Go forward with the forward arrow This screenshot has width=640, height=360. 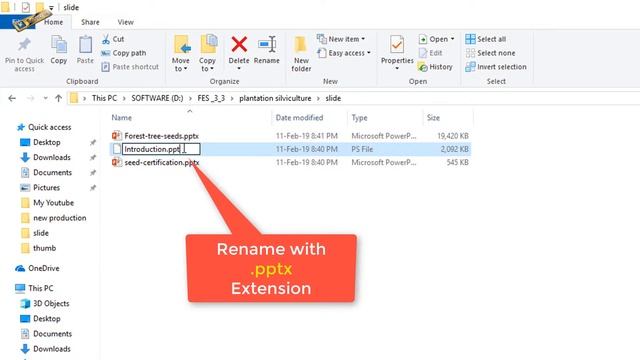30,98
